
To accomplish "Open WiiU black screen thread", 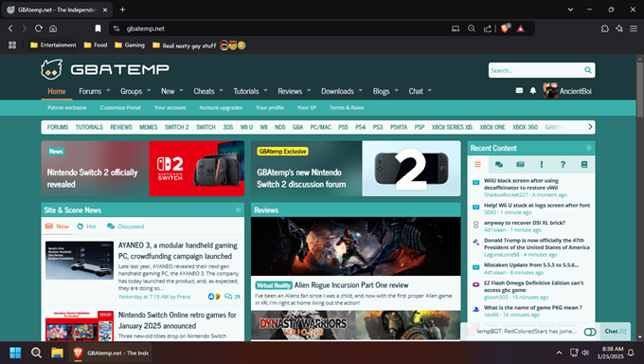I will point(521,184).
